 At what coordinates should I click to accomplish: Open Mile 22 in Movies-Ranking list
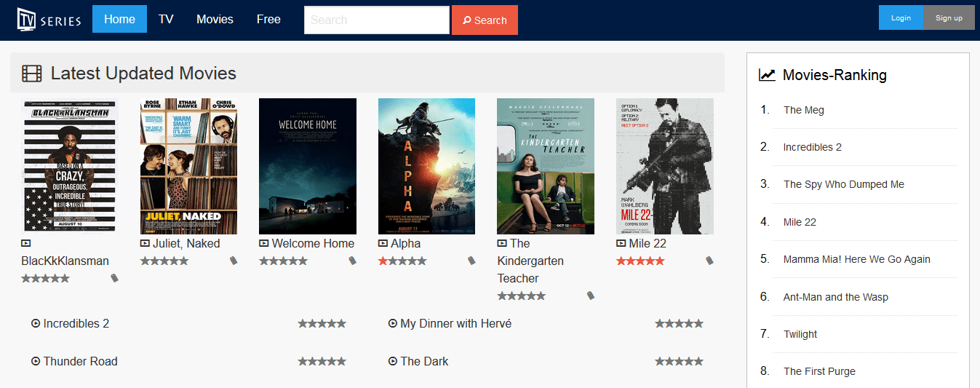point(800,222)
